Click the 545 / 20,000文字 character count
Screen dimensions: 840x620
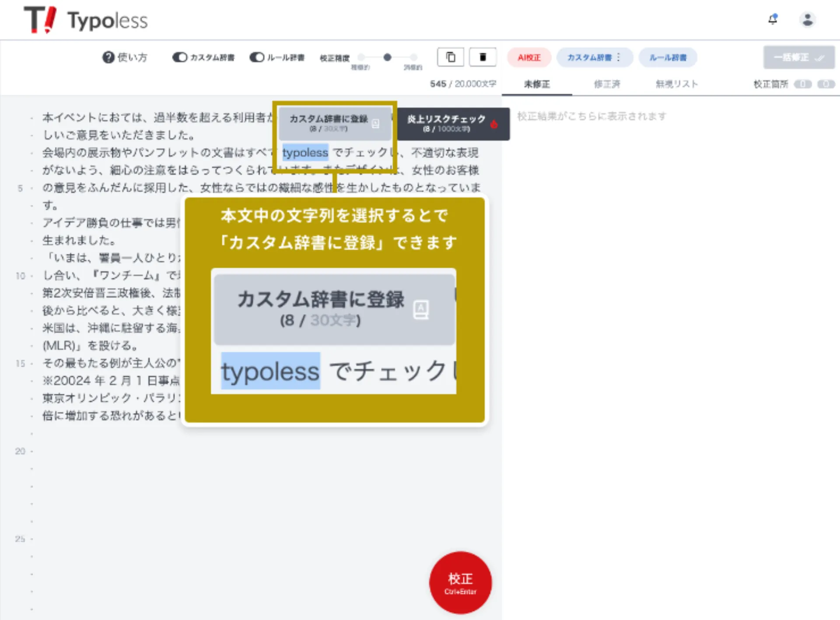click(x=463, y=84)
